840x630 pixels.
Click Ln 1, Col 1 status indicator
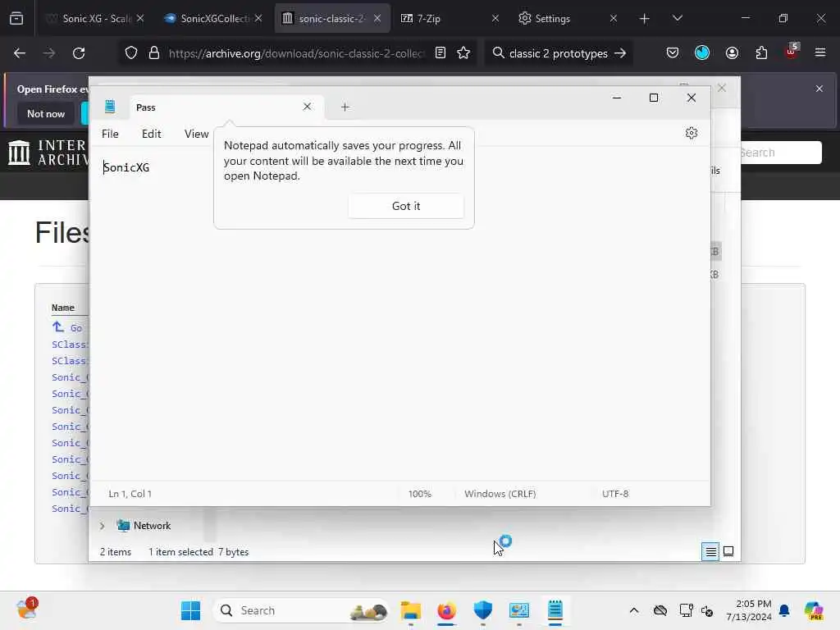[x=130, y=493]
